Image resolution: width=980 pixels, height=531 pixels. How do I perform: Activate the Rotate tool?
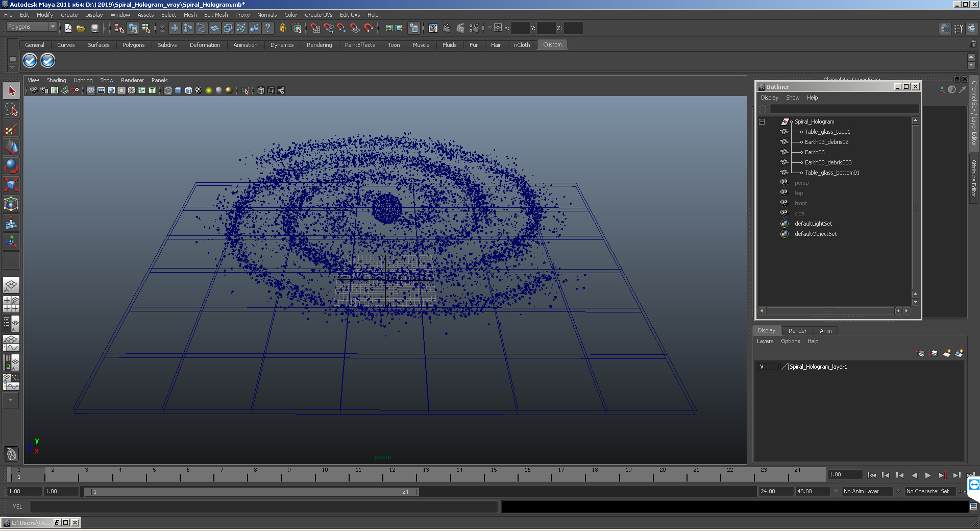click(11, 166)
